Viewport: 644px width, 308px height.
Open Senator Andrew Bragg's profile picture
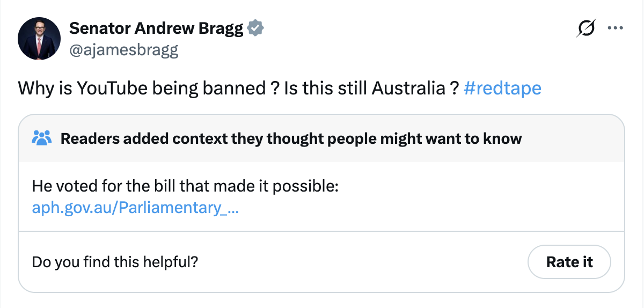38,39
